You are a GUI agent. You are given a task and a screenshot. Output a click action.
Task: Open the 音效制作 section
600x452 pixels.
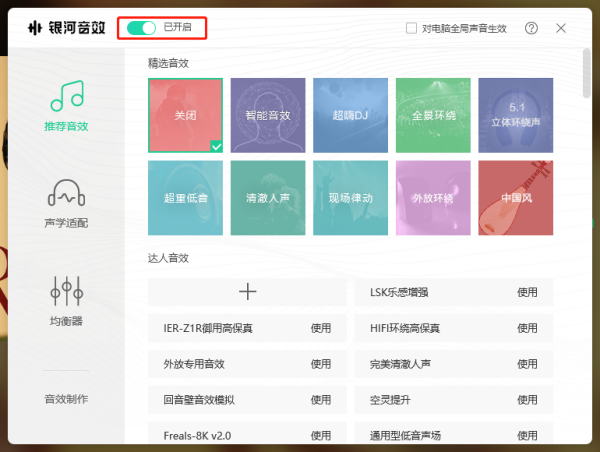[66, 399]
